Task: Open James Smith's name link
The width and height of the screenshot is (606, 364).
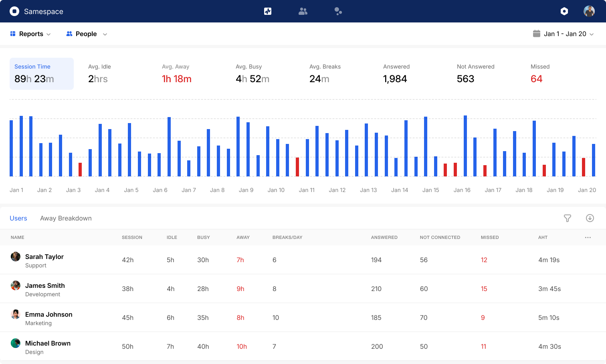Action: click(x=45, y=285)
